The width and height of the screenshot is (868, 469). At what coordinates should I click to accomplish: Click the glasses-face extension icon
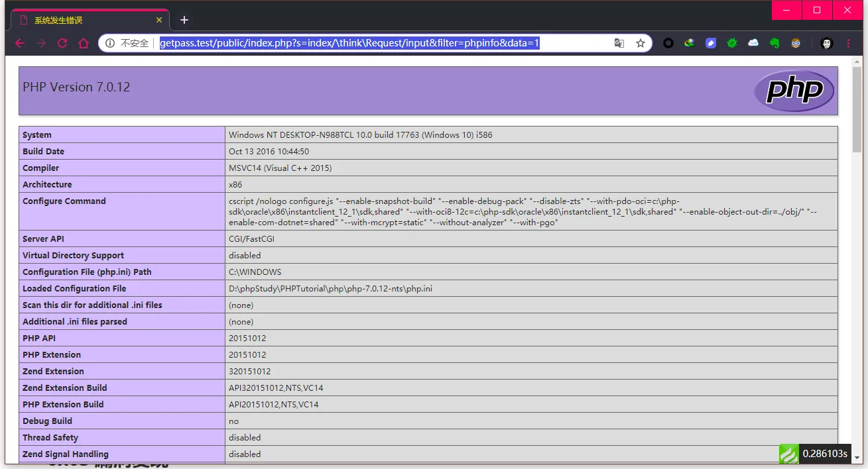796,43
